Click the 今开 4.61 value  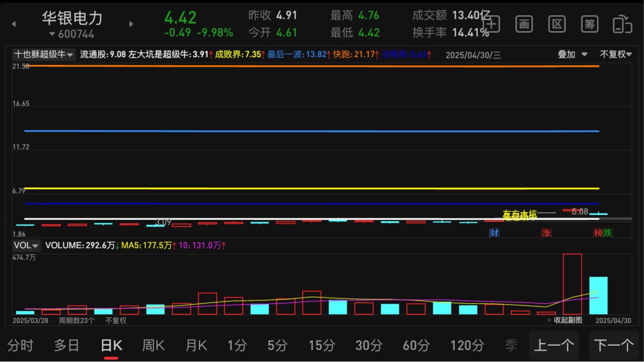tap(287, 32)
